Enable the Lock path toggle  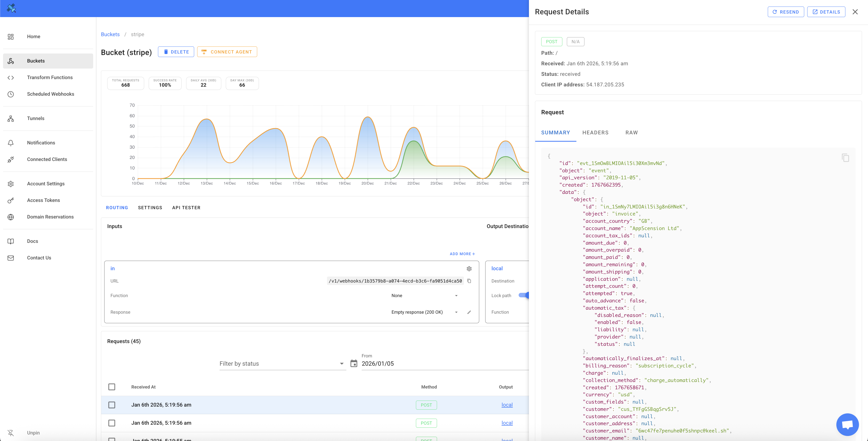click(524, 295)
